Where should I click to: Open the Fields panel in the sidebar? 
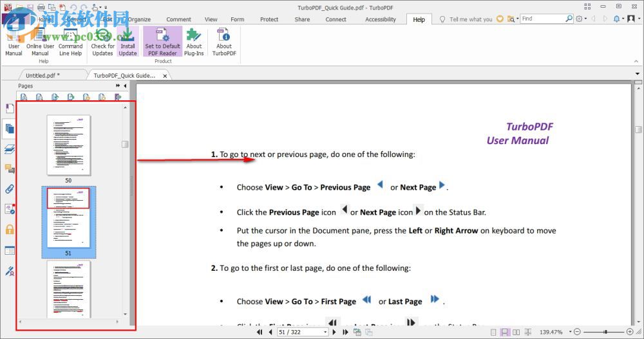(10, 250)
